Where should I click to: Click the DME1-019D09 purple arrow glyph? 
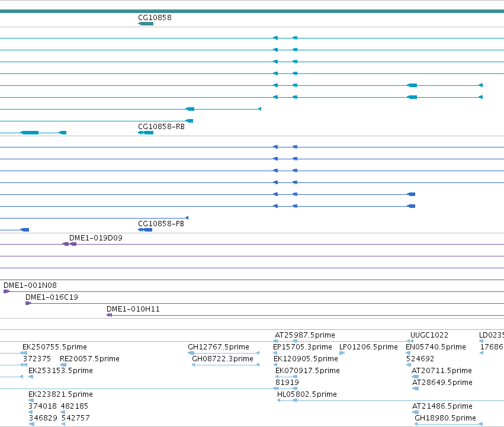[69, 244]
